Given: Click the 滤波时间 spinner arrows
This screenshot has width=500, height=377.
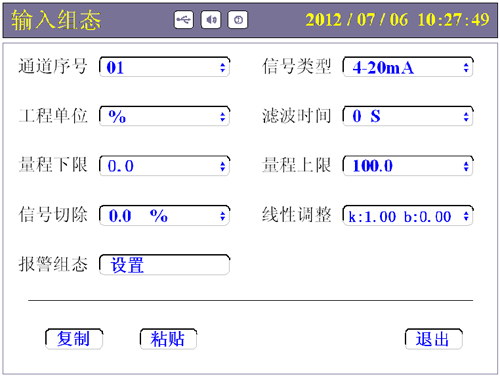Looking at the screenshot, I should click(x=466, y=117).
